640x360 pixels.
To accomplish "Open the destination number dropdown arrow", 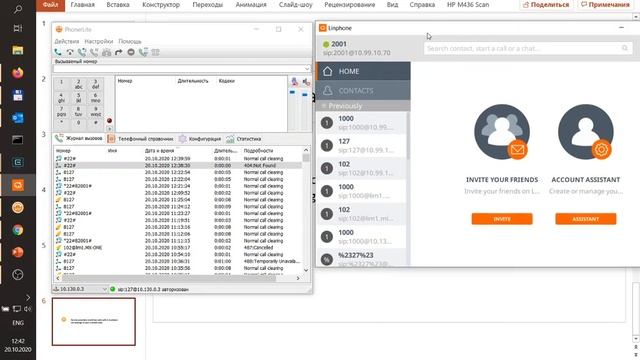I will click(307, 69).
